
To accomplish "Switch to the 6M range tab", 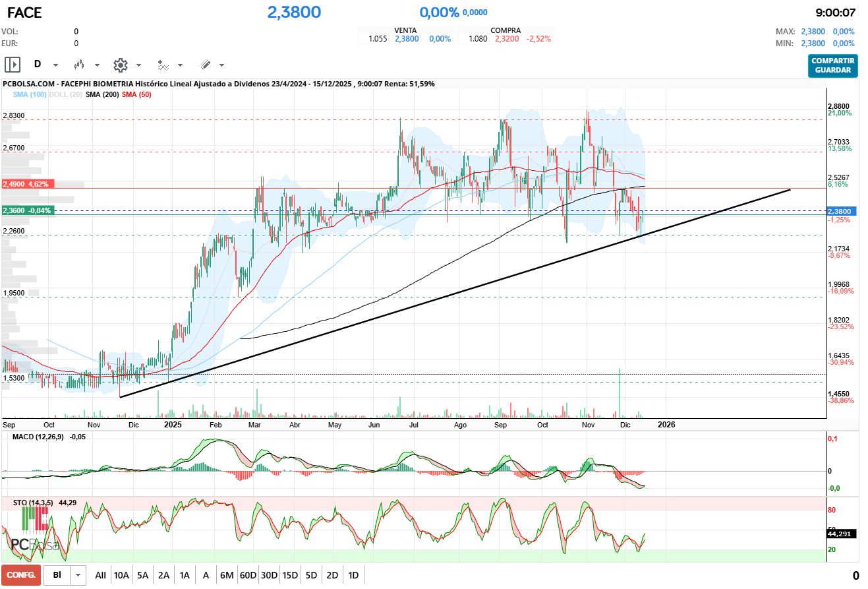I will pyautogui.click(x=227, y=574).
